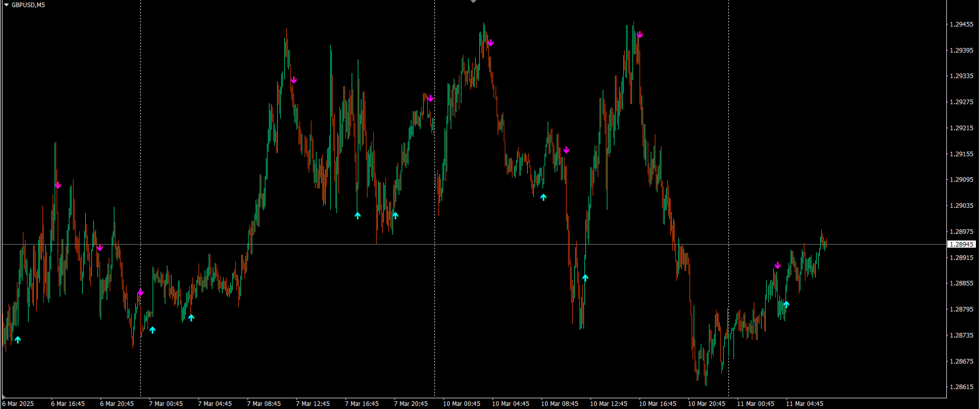Select the 10 Mar 16:45 time label
The width and height of the screenshot is (980, 409).
658,404
